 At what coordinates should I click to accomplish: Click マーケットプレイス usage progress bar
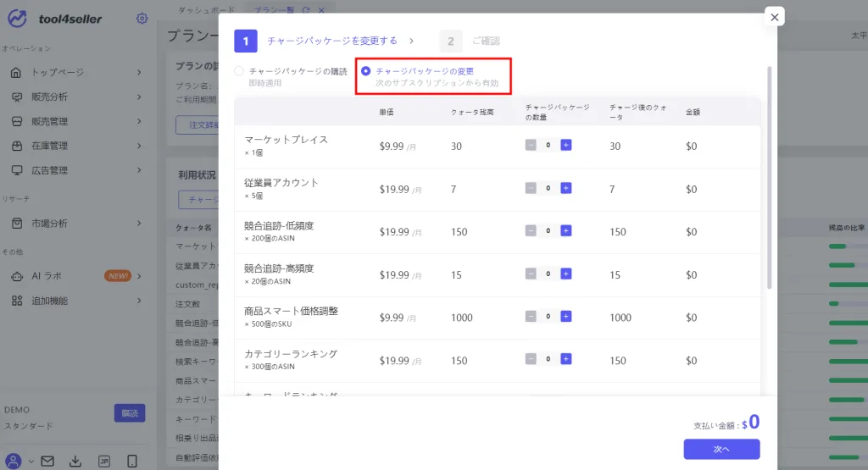click(x=848, y=246)
